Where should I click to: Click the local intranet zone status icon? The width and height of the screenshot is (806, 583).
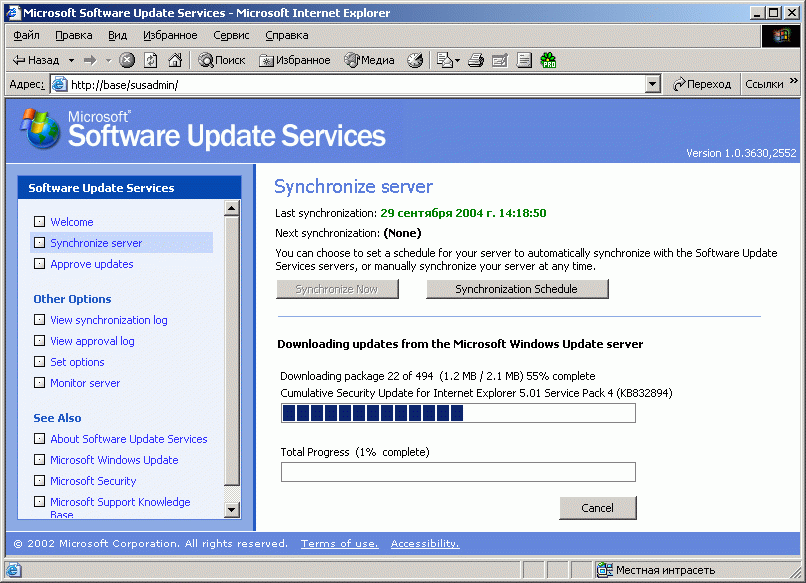point(604,570)
